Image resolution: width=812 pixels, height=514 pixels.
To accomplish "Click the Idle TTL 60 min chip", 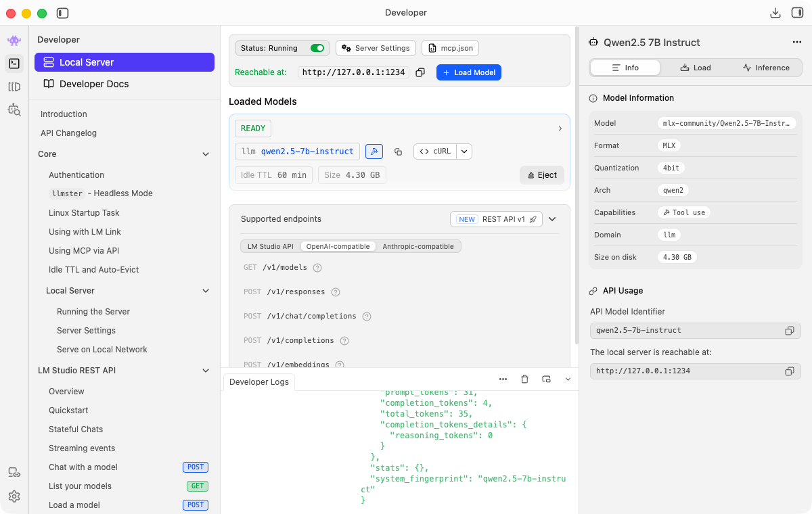I will (x=273, y=175).
